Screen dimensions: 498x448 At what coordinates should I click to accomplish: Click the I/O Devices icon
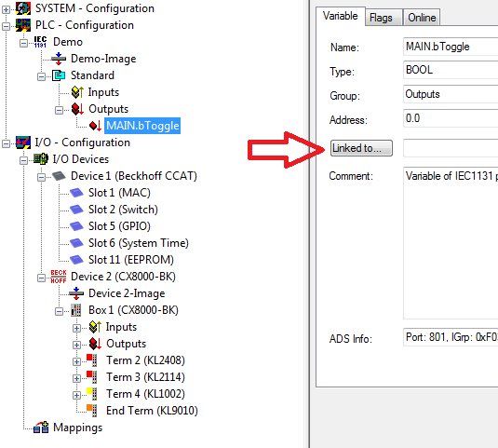click(41, 159)
